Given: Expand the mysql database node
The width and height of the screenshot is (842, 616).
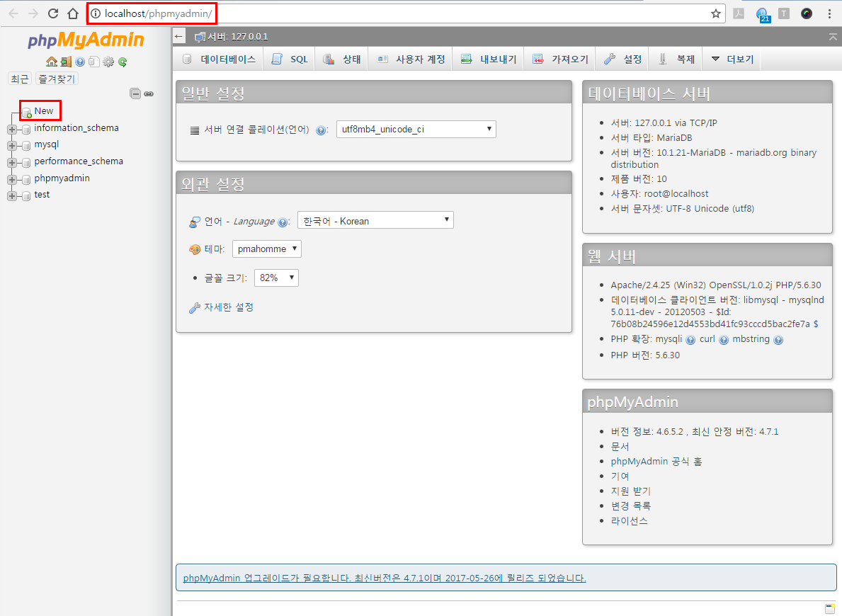Looking at the screenshot, I should (x=12, y=146).
